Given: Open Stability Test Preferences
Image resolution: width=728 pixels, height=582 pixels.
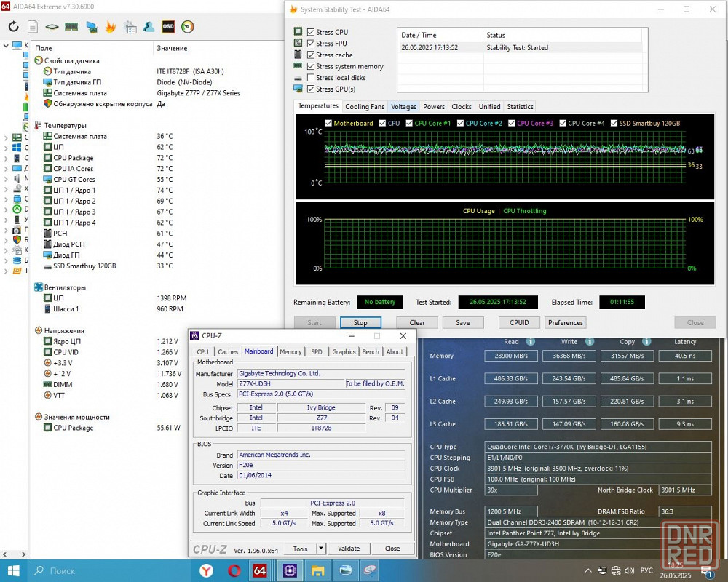Looking at the screenshot, I should pos(565,322).
